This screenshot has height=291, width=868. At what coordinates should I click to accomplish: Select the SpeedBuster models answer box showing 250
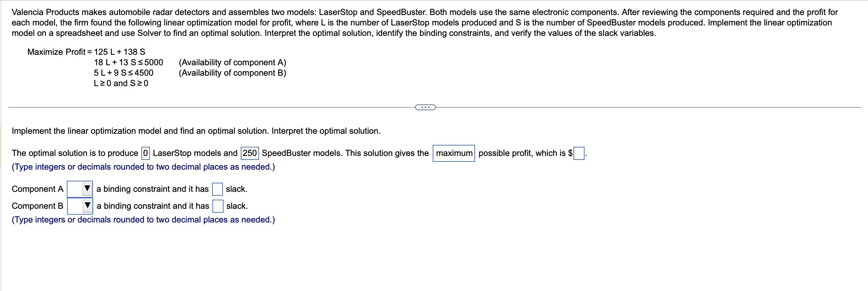point(249,153)
